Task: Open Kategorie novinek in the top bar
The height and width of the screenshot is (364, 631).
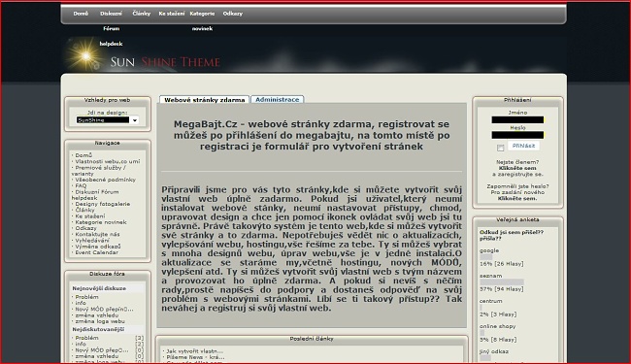Action: click(x=202, y=21)
